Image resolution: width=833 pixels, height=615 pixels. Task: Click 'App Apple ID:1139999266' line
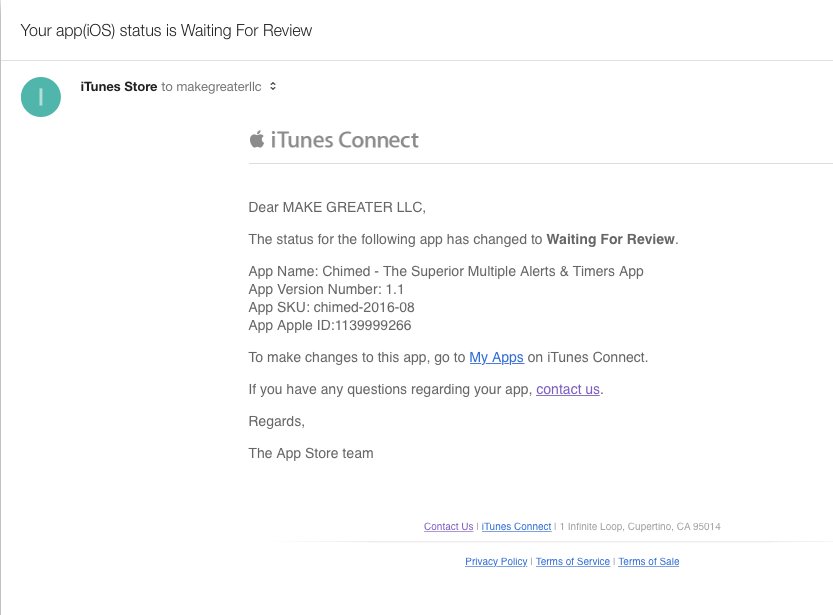coord(329,326)
